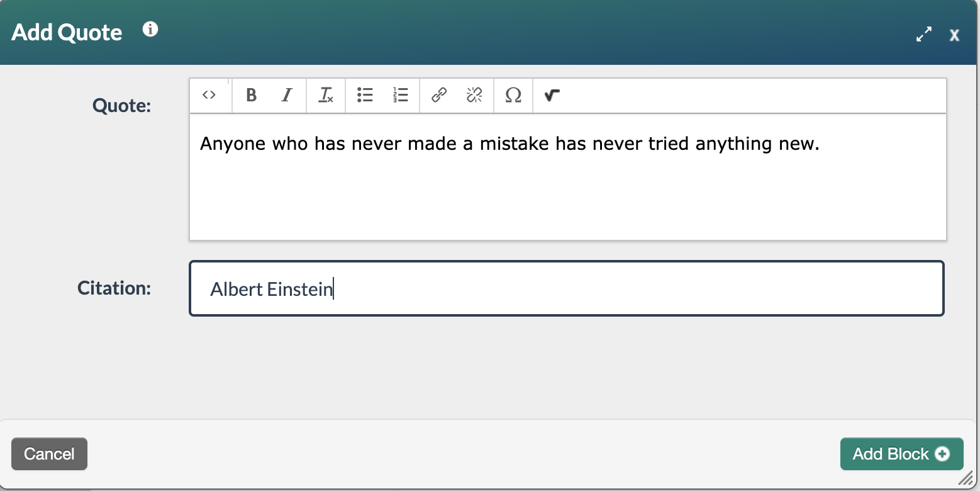The width and height of the screenshot is (980, 491).
Task: Click the Cancel button
Action: coord(49,454)
